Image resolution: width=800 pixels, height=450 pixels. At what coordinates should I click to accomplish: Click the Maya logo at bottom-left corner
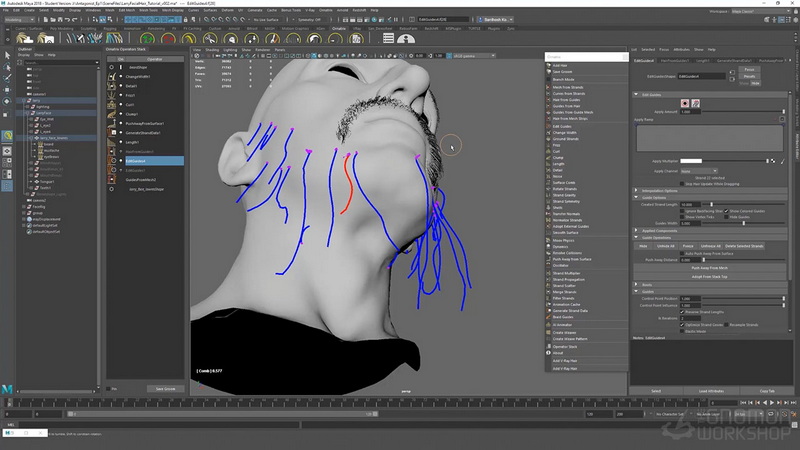pyautogui.click(x=7, y=389)
